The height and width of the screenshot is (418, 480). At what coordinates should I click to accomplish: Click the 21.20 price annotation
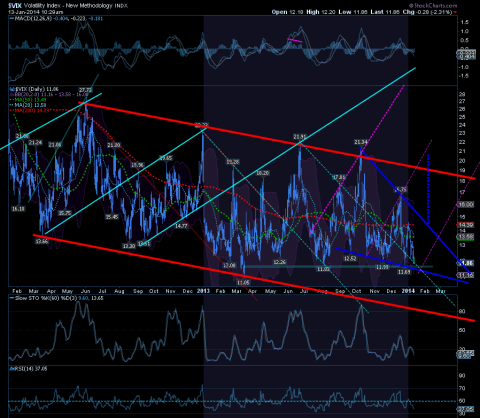coord(114,145)
